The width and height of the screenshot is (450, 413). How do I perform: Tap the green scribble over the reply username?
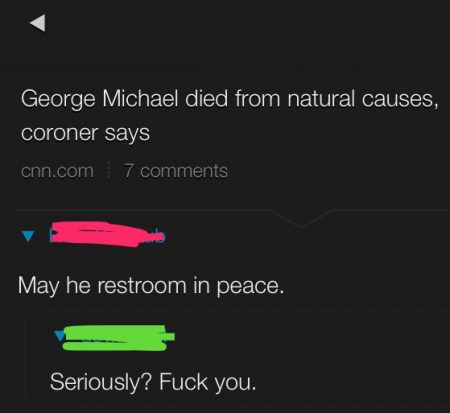point(119,338)
